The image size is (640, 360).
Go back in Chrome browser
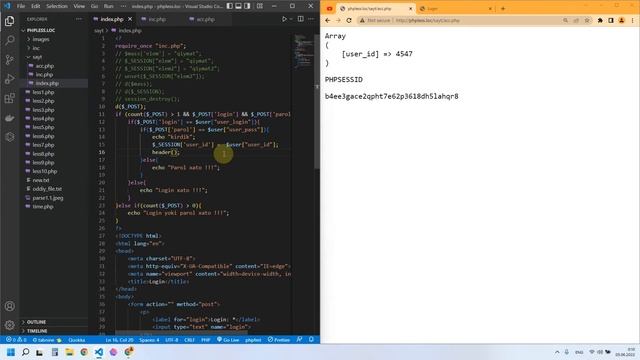tap(328, 20)
